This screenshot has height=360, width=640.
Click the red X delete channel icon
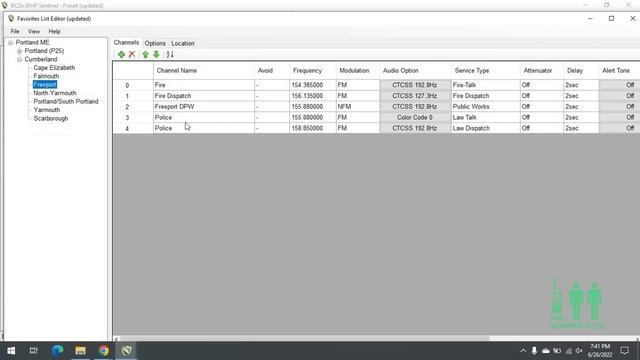[x=132, y=54]
